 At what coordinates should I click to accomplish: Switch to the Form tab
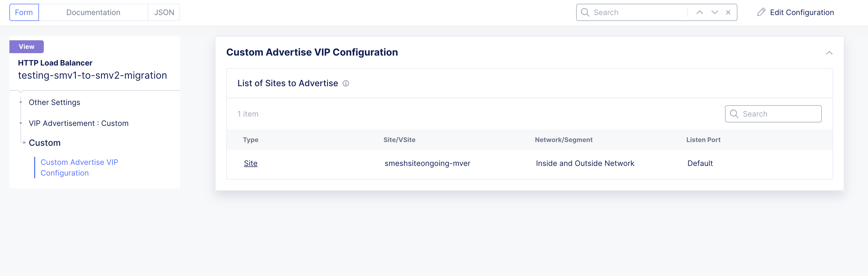24,12
